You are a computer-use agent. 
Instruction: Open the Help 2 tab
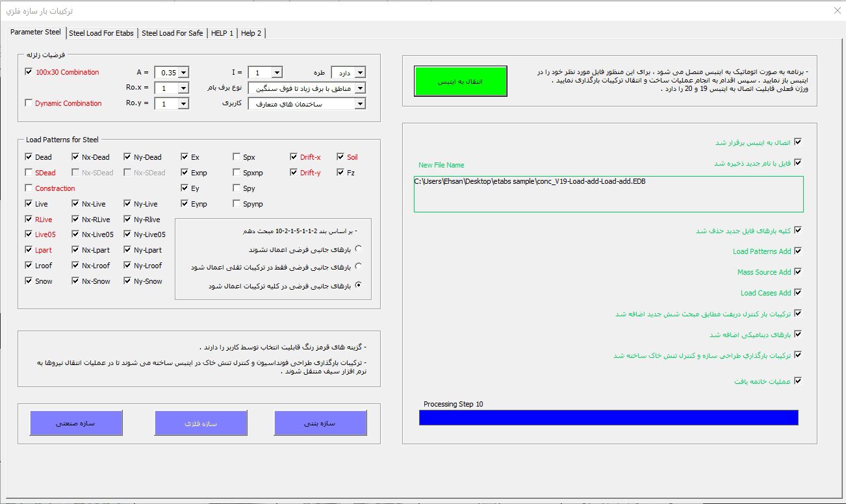tap(251, 33)
